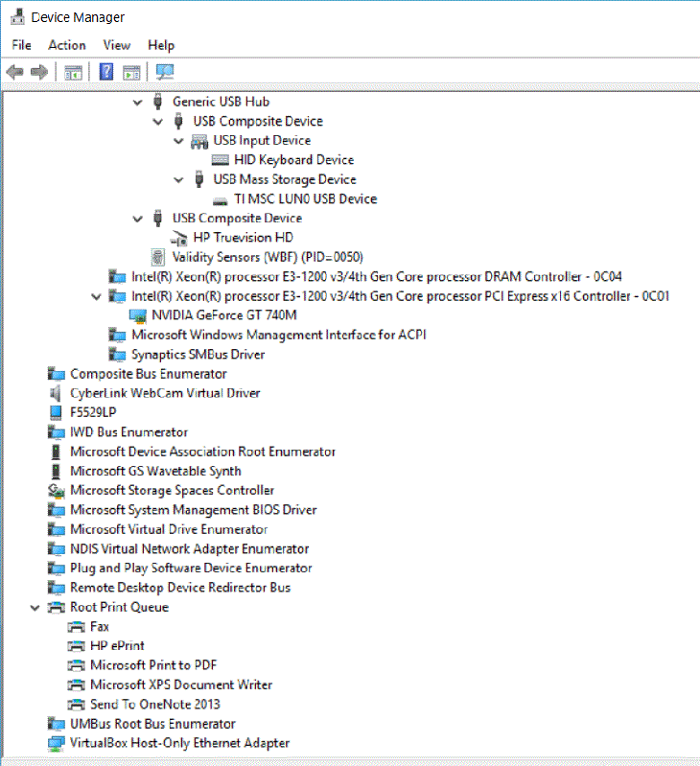
Task: Open the Action menu
Action: coord(67,45)
